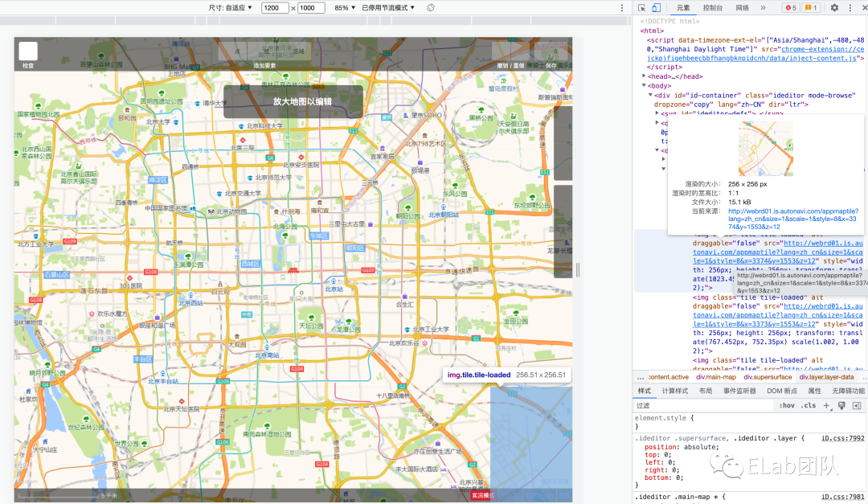Click the tile URL with x=3374 in preview popup

click(793, 219)
